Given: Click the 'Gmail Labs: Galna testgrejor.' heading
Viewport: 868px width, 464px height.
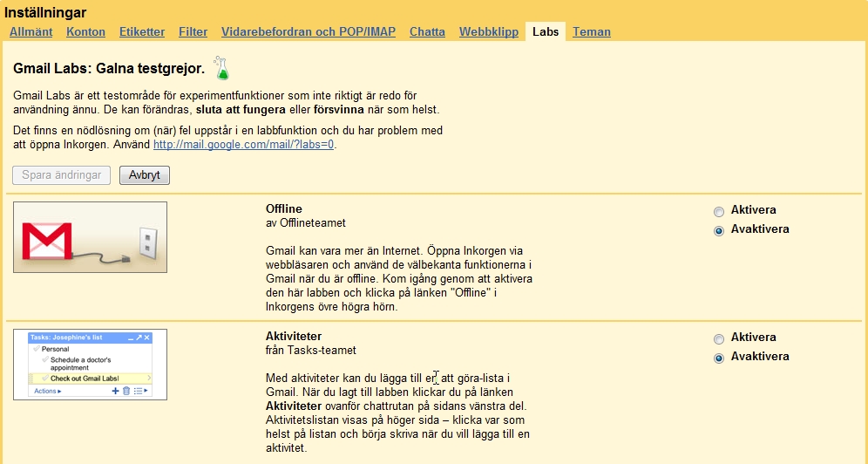Looking at the screenshot, I should tap(109, 69).
